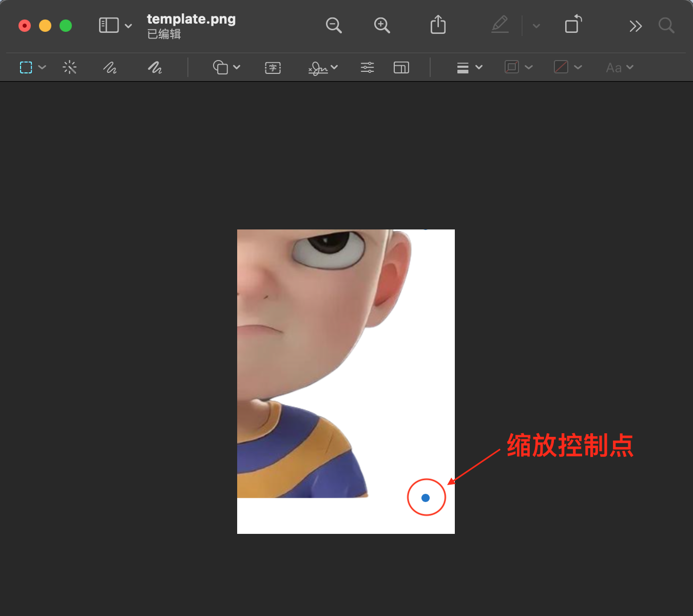The height and width of the screenshot is (616, 693).
Task: Expand the Border Color dropdown chevron
Action: tap(529, 67)
